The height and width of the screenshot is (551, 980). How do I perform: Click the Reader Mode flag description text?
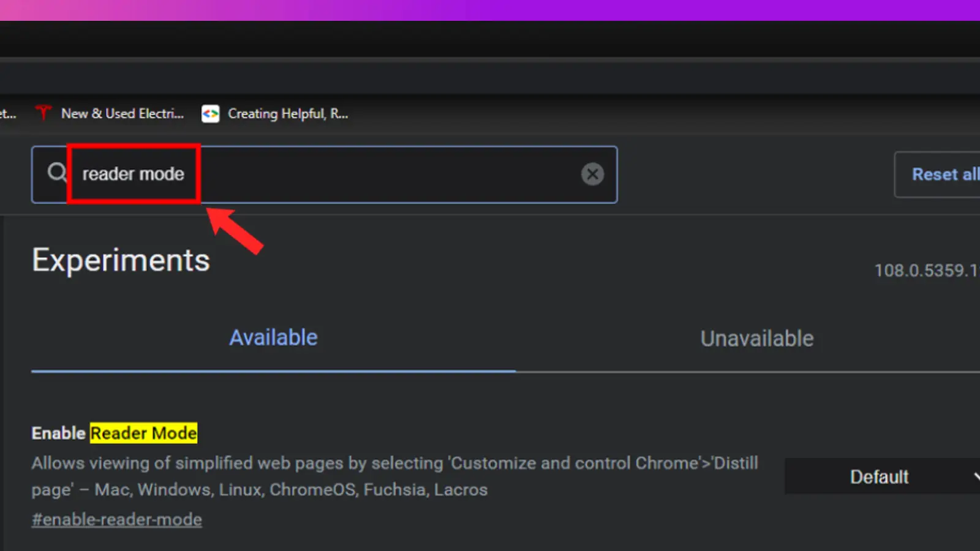click(x=395, y=476)
